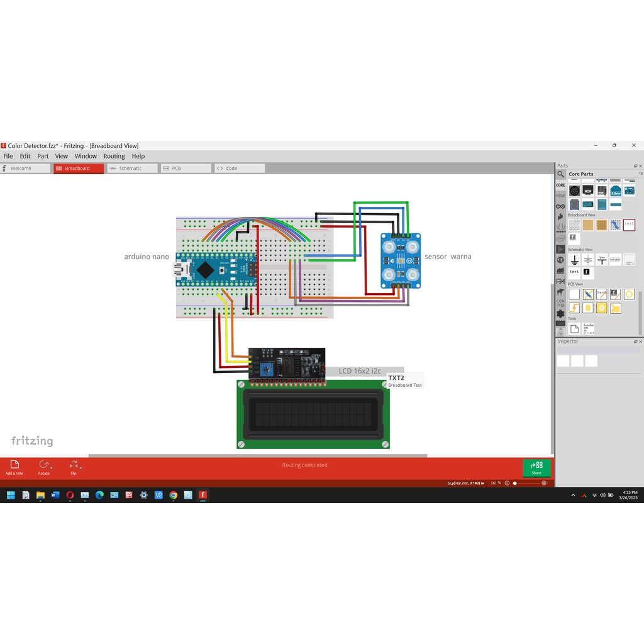This screenshot has width=644, height=644.
Task: Open the Arduino parts bin
Action: point(560,206)
